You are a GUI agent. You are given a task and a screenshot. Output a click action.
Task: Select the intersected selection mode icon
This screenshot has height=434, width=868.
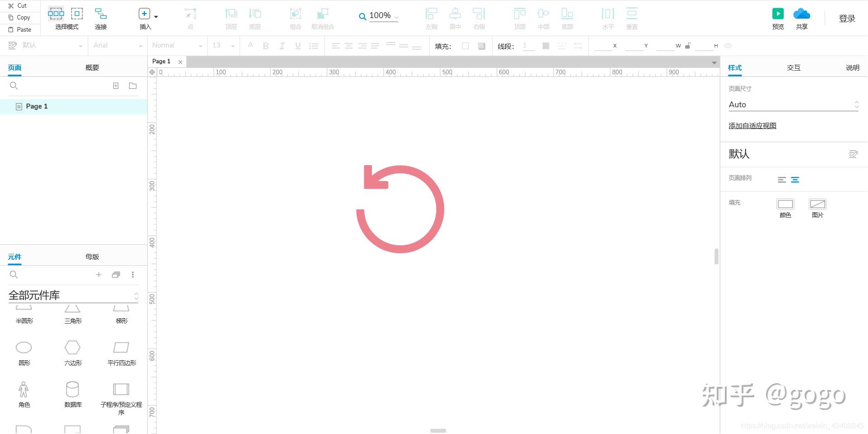click(x=56, y=14)
